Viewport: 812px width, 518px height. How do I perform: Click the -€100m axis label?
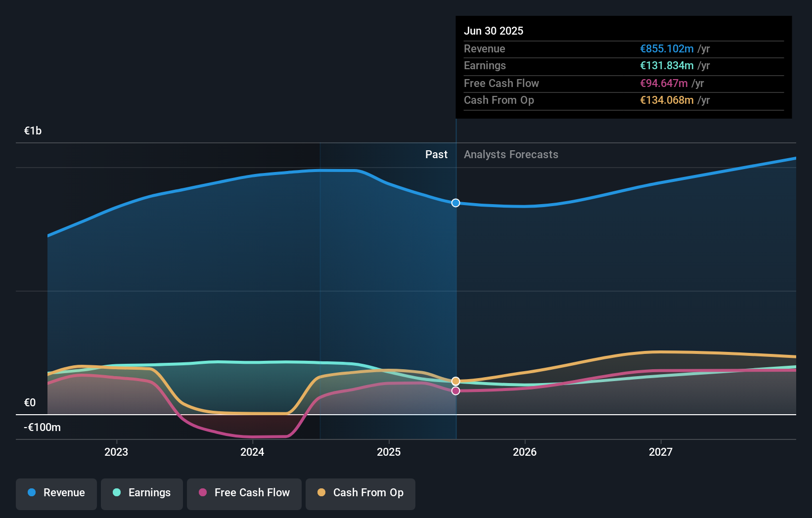coord(42,427)
